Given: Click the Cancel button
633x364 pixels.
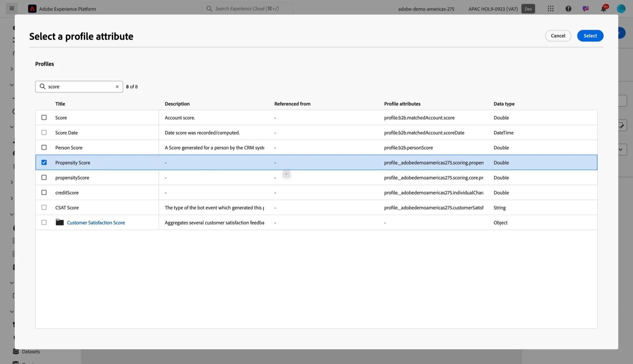Looking at the screenshot, I should (558, 35).
